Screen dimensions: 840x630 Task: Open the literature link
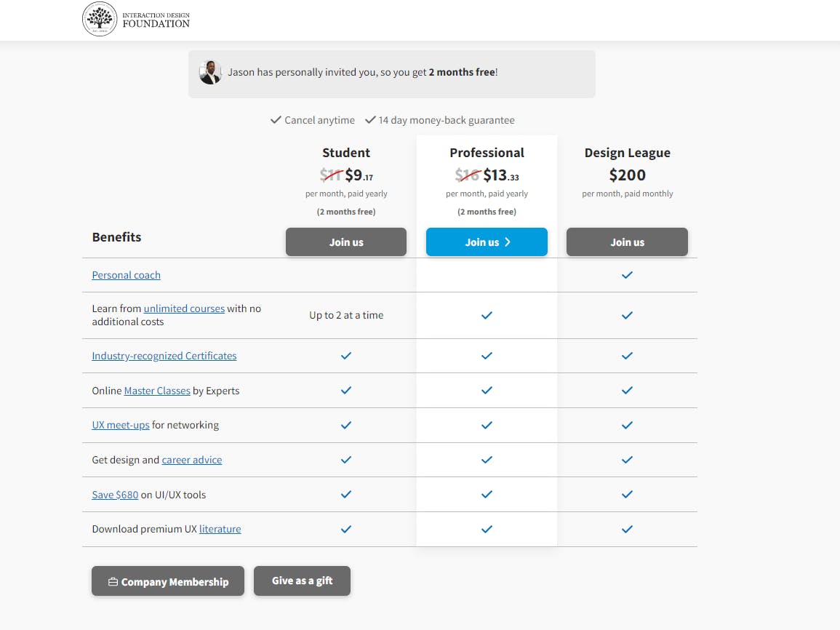[220, 529]
